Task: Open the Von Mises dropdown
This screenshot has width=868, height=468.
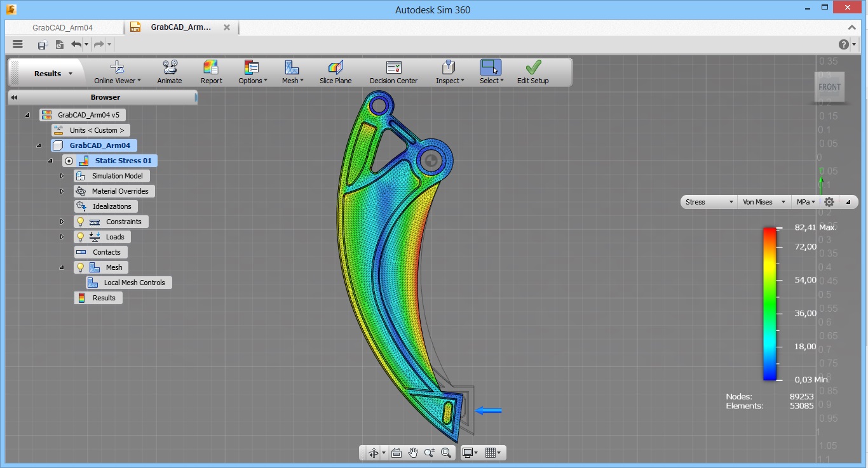Action: click(764, 202)
